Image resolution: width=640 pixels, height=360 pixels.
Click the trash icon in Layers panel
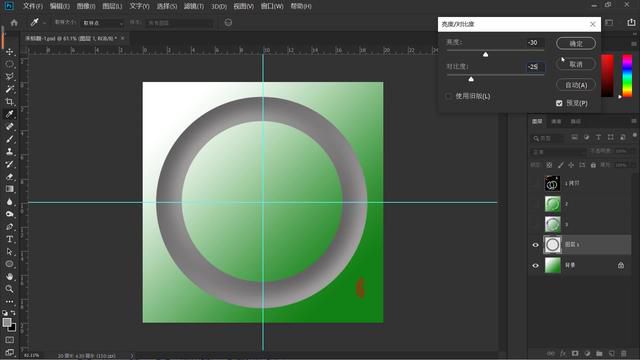[623, 353]
